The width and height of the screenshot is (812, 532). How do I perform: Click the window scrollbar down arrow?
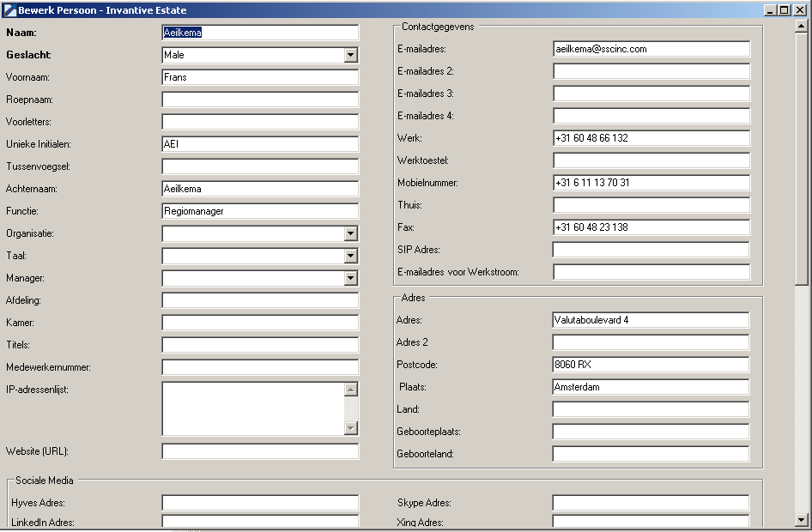pos(801,520)
